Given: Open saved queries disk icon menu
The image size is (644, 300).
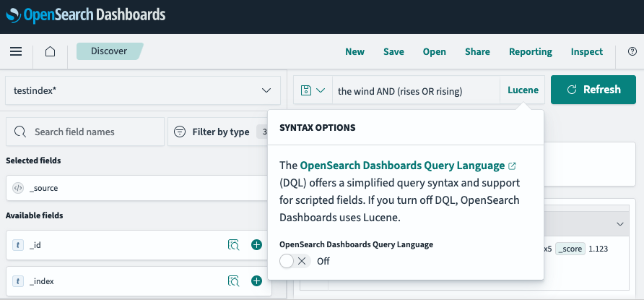Looking at the screenshot, I should [x=313, y=90].
